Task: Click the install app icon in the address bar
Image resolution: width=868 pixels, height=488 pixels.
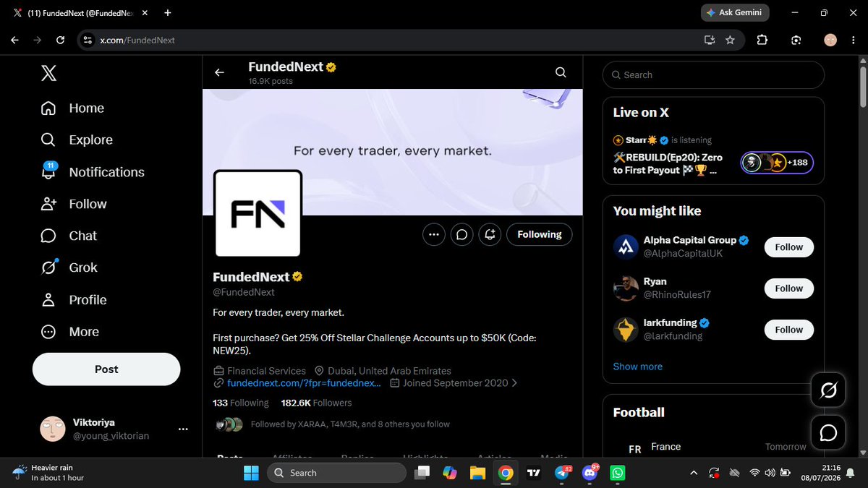Action: point(710,40)
